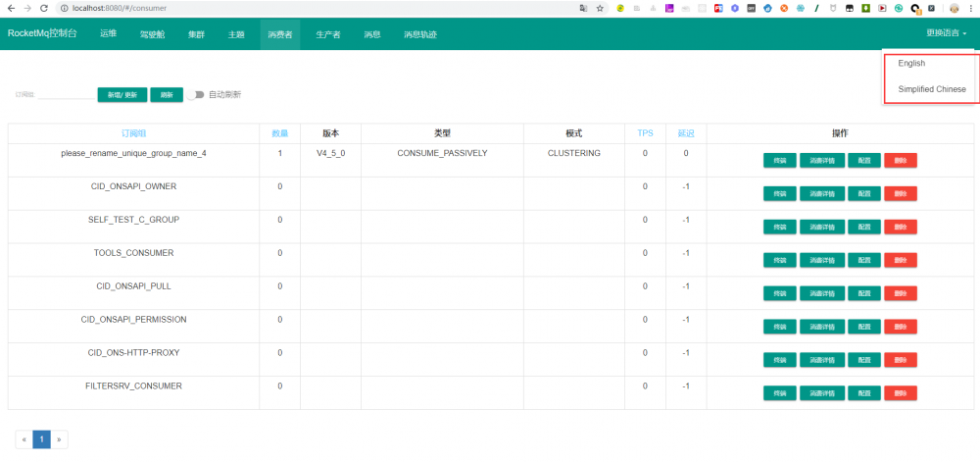
Task: Go to next page with » pagination
Action: click(59, 439)
